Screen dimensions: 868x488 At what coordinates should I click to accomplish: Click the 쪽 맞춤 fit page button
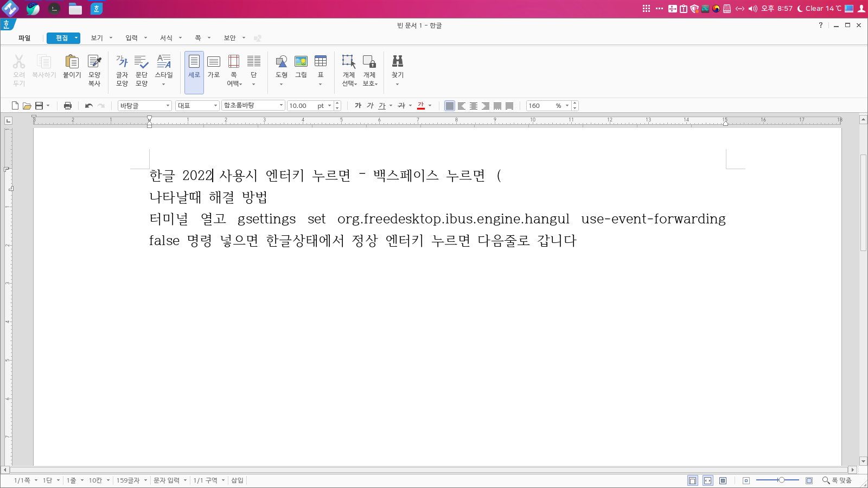click(837, 480)
